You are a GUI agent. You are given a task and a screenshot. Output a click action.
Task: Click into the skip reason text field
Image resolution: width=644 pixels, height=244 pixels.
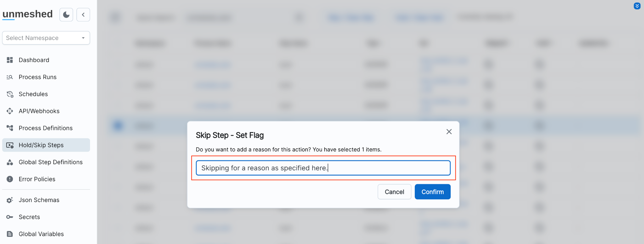323,168
